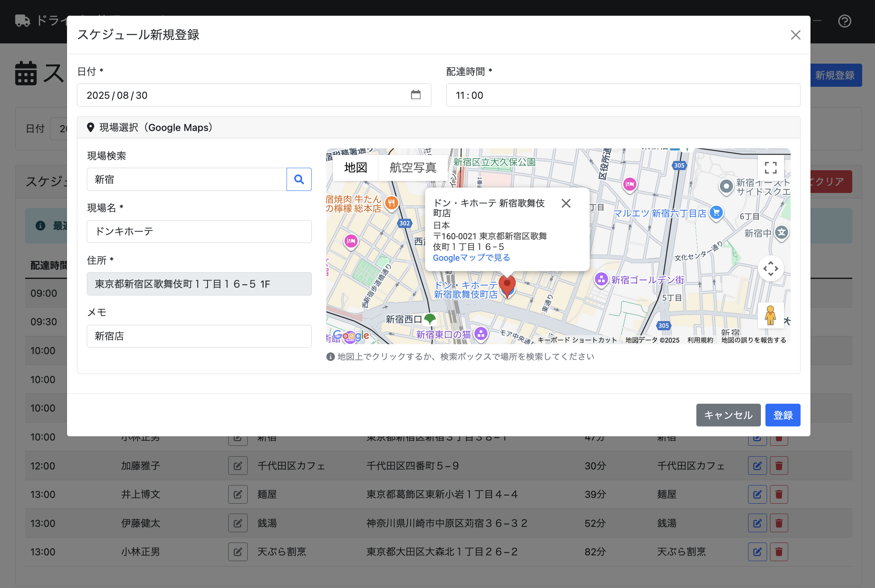Image resolution: width=875 pixels, height=588 pixels.
Task: Delete the 千代田区カフェ schedule row
Action: [x=779, y=466]
